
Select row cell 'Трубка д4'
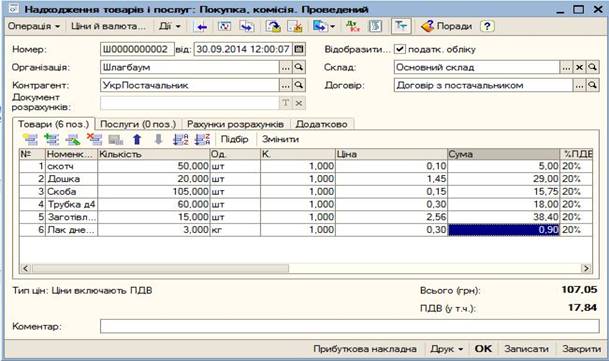tap(71, 204)
